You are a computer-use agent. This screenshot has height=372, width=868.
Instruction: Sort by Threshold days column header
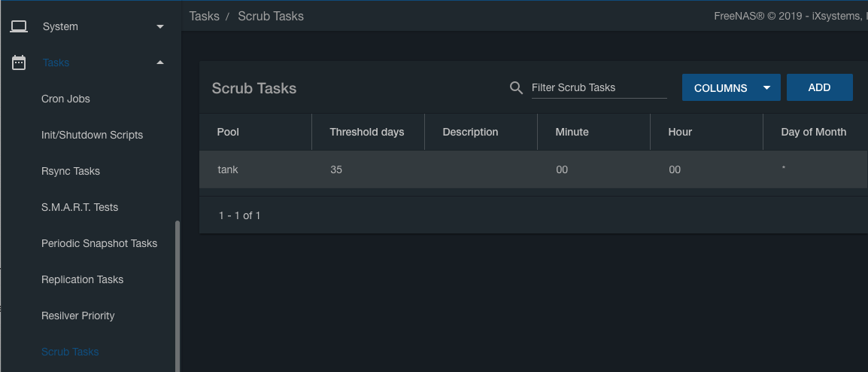click(366, 132)
